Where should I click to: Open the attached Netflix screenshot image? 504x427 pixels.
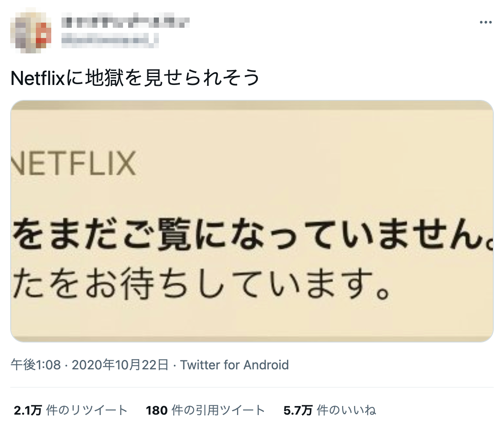(252, 221)
